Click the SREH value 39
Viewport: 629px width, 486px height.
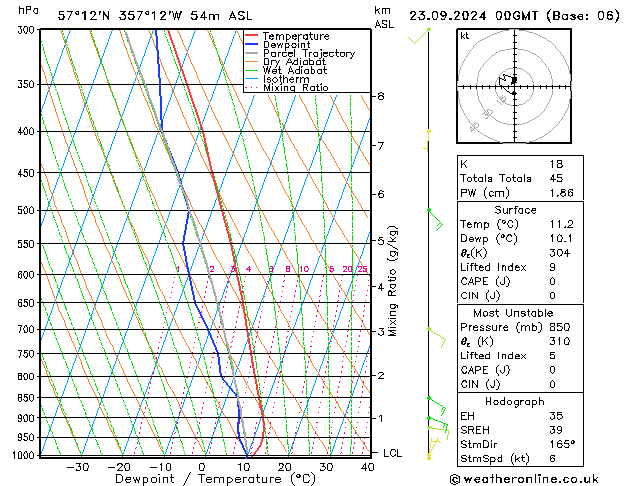[x=556, y=430]
